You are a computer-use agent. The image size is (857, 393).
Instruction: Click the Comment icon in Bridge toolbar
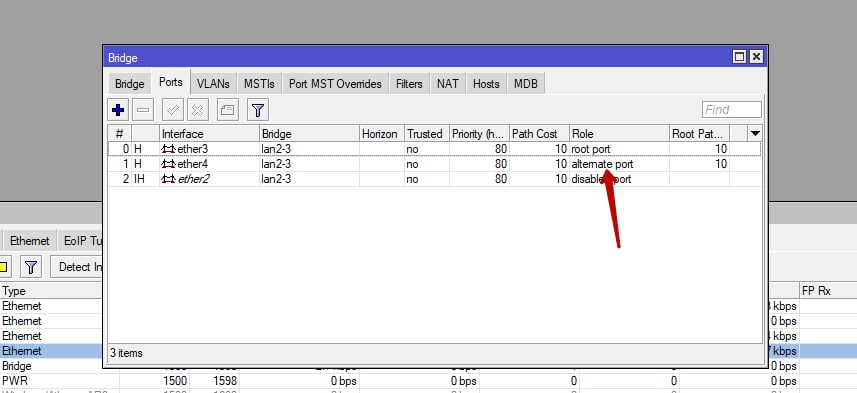227,110
